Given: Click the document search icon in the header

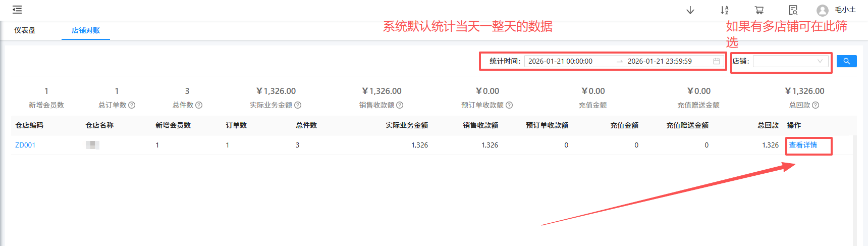Looking at the screenshot, I should pos(793,10).
